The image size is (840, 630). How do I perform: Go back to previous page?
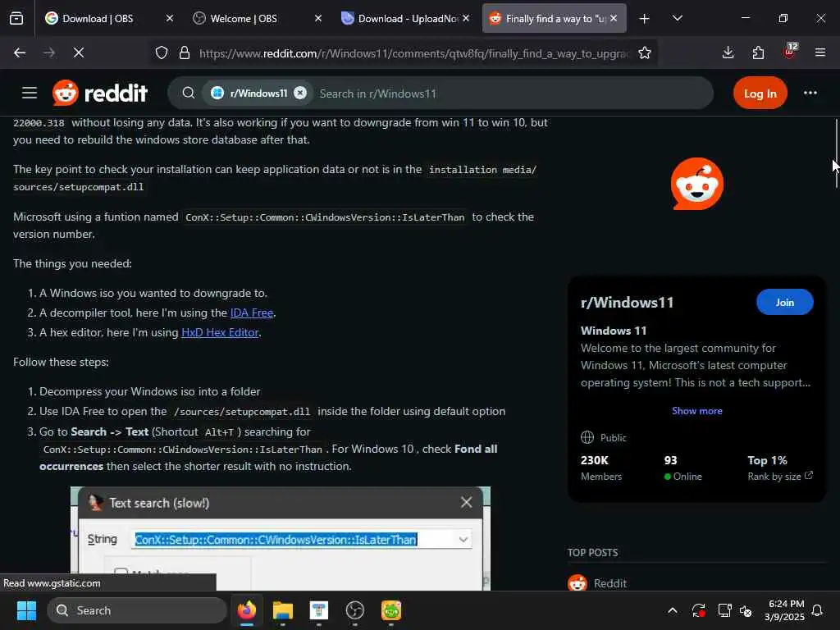point(20,52)
